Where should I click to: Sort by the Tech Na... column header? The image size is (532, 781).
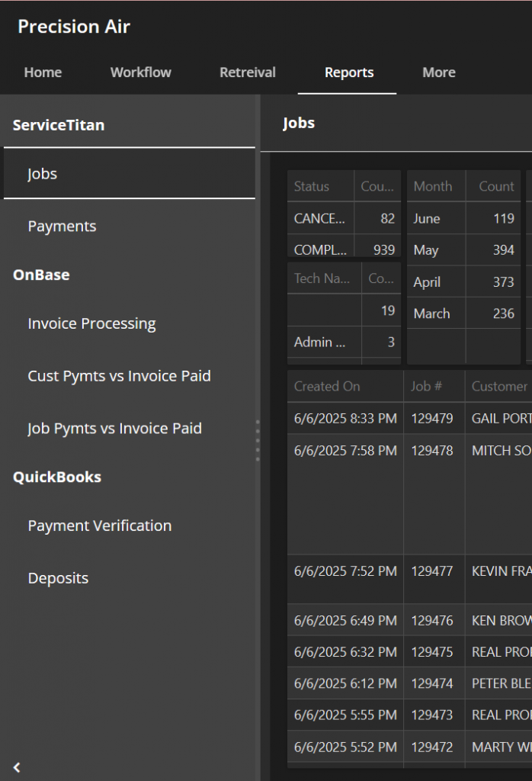click(324, 278)
